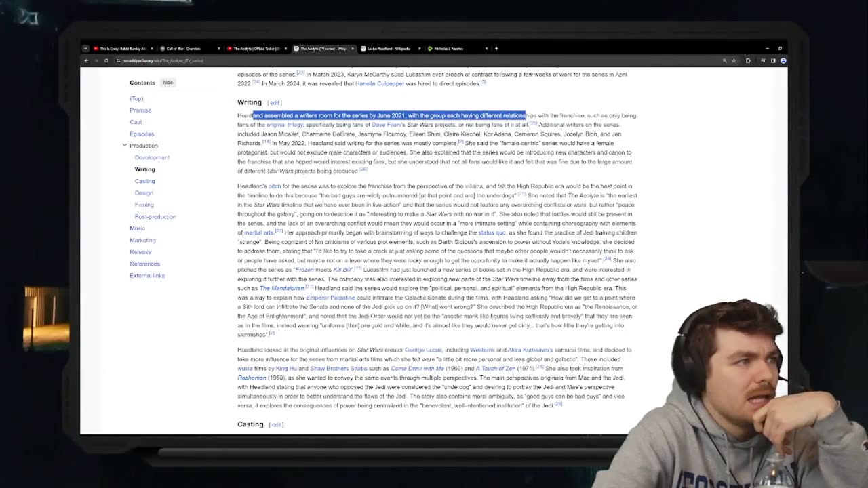Open the Shaw Brothers Studio link
This screenshot has width=868, height=488.
pos(338,369)
